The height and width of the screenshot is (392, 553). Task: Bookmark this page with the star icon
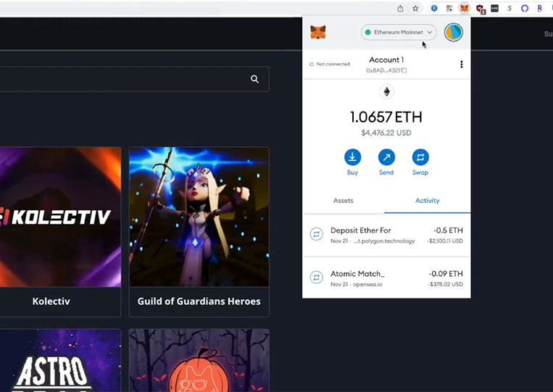[415, 8]
